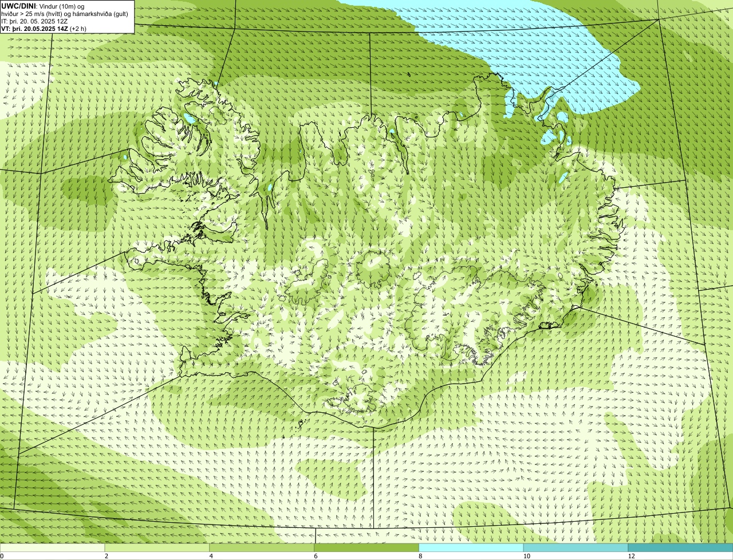Click the 'VT: þri. 20.05.2025 14Z (+2 h)' line
Viewport: 733px width, 560px height.
click(44, 29)
